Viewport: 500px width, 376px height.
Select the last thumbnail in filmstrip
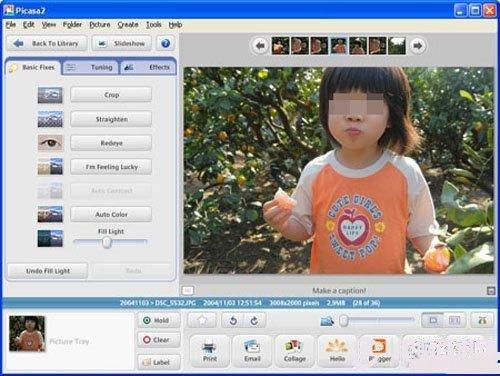pyautogui.click(x=397, y=45)
